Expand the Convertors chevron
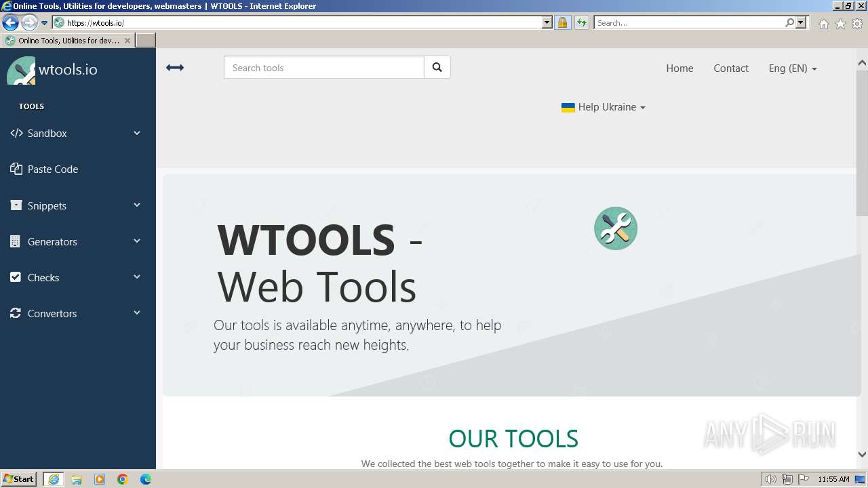868x488 pixels. point(137,312)
